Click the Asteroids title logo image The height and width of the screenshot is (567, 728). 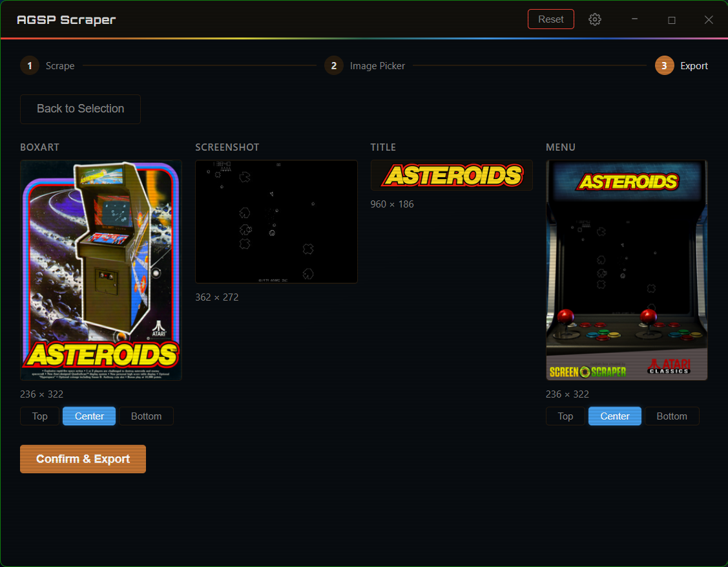[452, 175]
